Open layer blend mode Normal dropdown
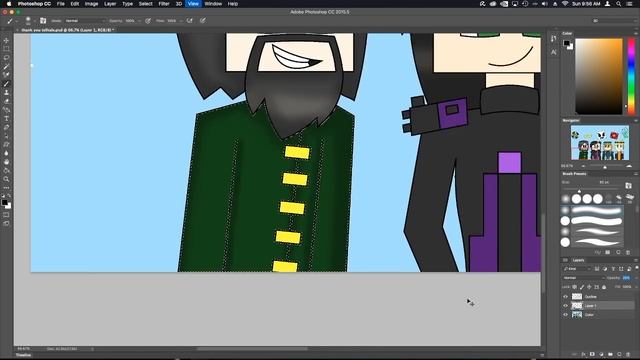This screenshot has height=360, width=640. click(584, 278)
